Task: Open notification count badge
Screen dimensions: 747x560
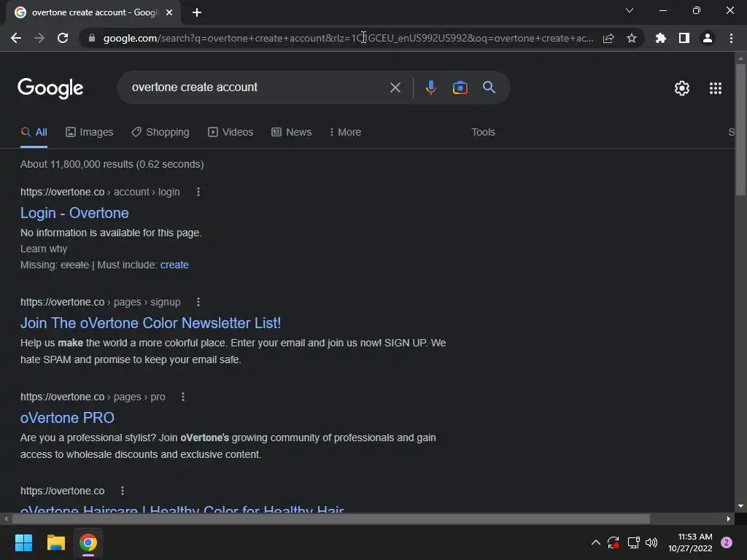Action: (x=727, y=542)
